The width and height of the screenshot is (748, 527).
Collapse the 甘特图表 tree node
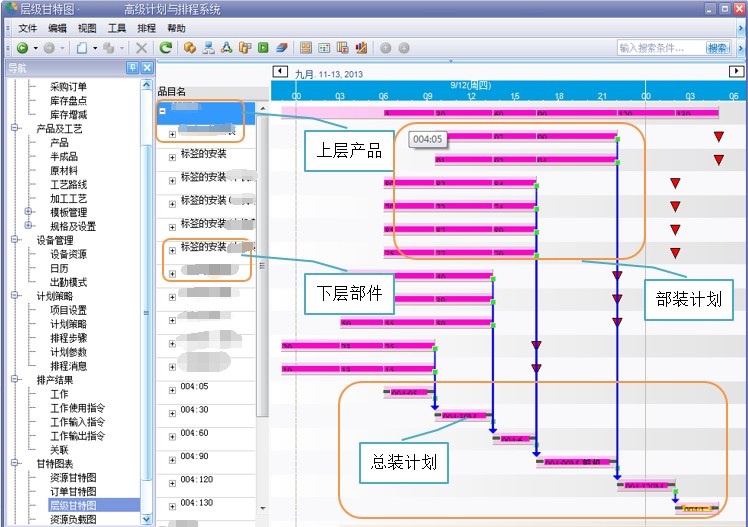coord(15,463)
